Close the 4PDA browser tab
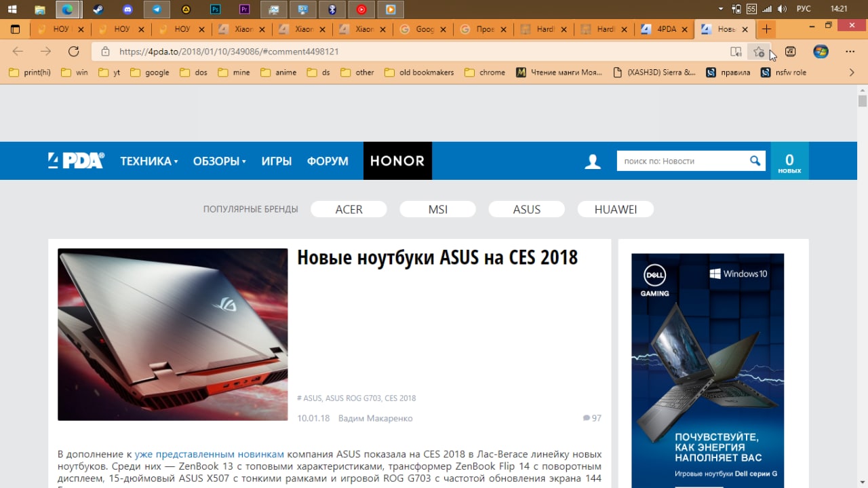 686,29
